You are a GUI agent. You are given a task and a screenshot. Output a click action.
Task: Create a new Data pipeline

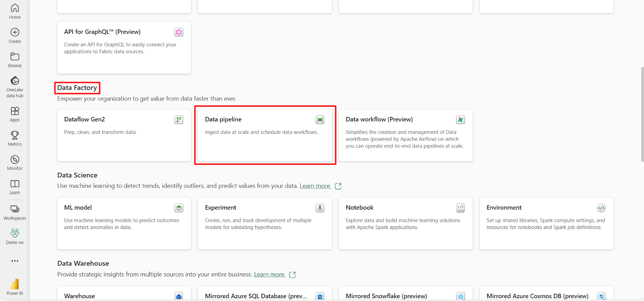point(265,135)
